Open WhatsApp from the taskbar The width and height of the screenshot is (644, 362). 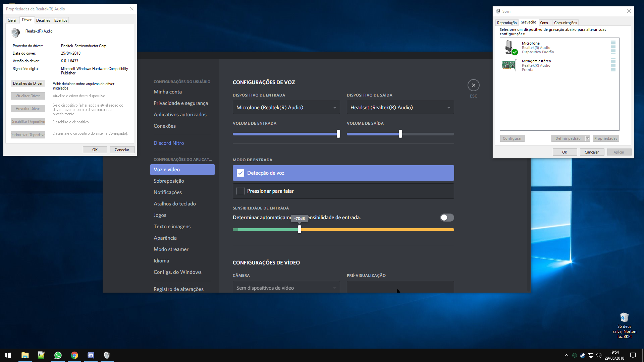point(58,355)
